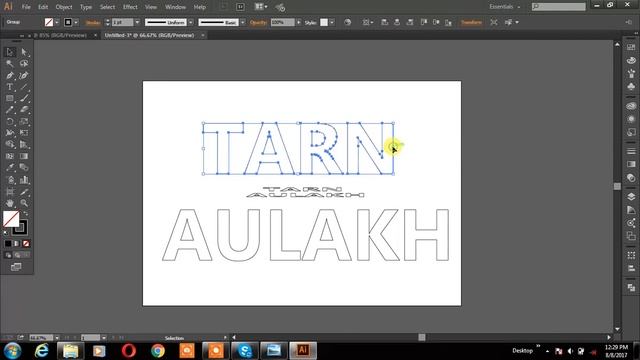Image resolution: width=640 pixels, height=360 pixels.
Task: Expand the opacity 100% dropdown
Action: 299,22
